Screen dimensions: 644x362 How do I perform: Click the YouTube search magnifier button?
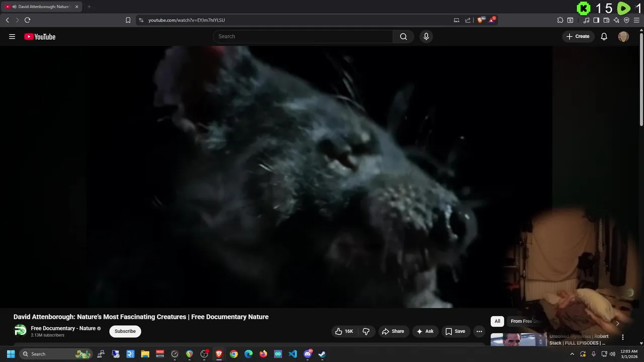point(404,36)
